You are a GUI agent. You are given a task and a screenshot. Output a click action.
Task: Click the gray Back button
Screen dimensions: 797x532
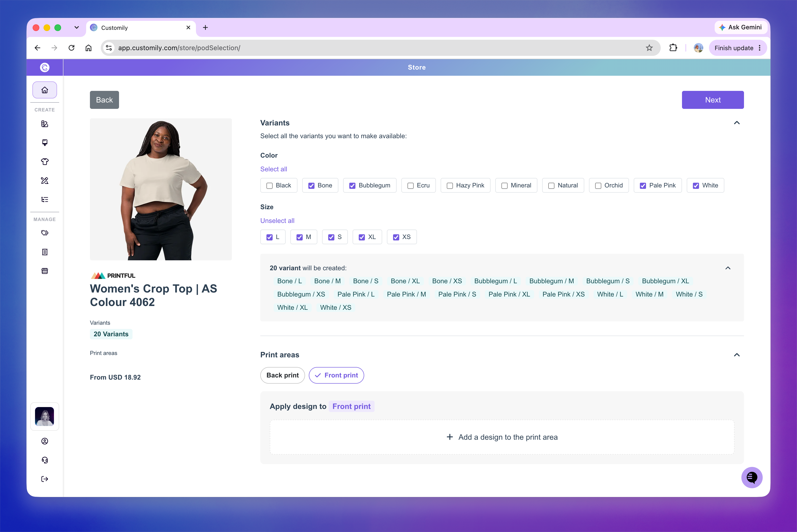104,100
